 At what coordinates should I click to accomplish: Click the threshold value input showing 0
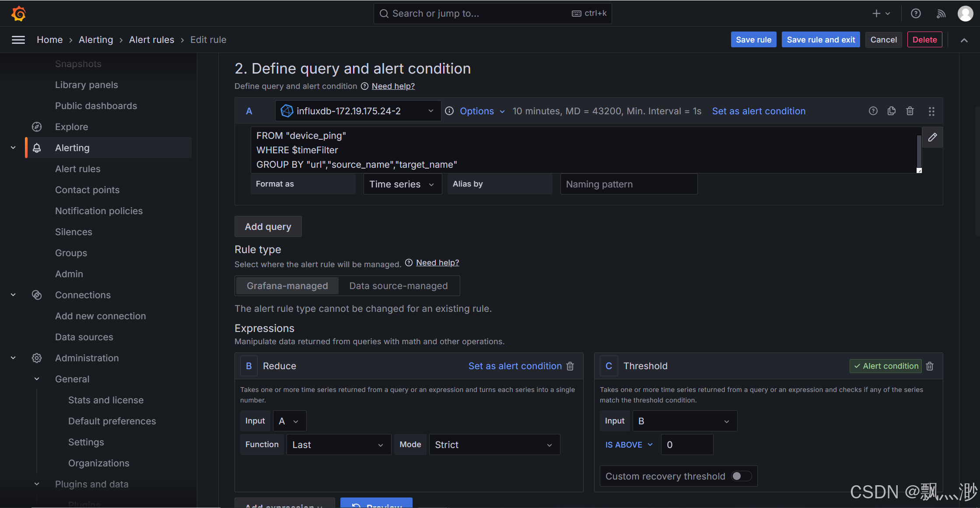pos(687,445)
